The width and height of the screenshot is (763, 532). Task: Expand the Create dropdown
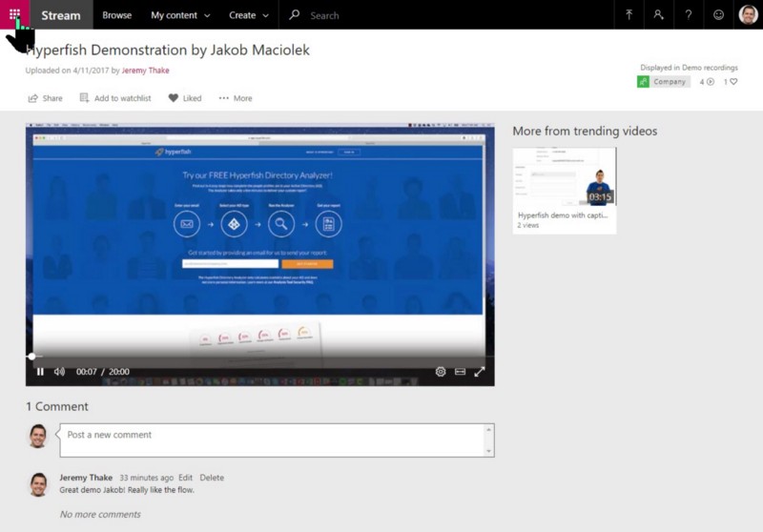249,15
